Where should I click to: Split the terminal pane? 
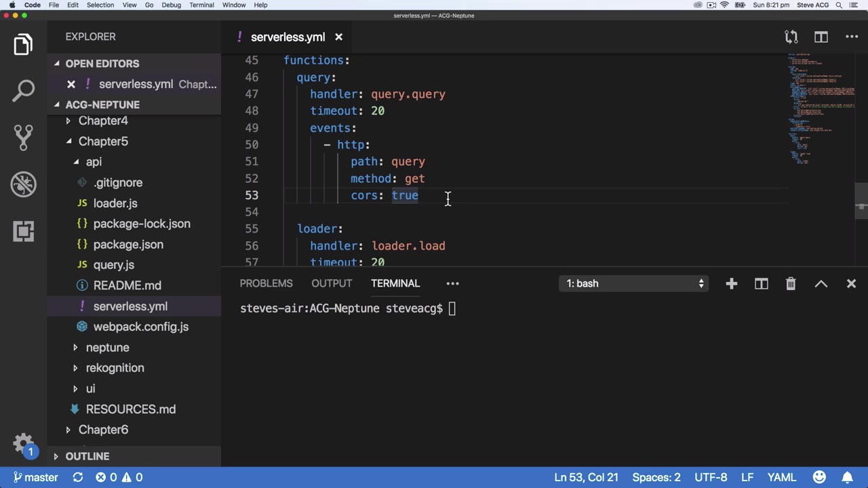pyautogui.click(x=761, y=284)
